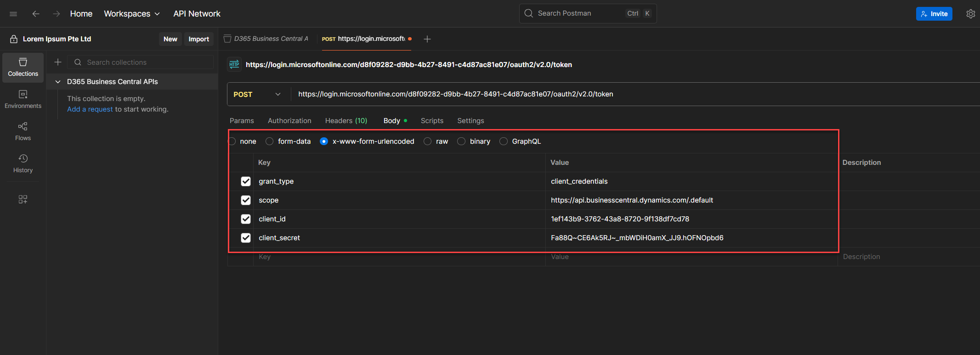Uncheck the client_id row checkbox

tap(246, 219)
